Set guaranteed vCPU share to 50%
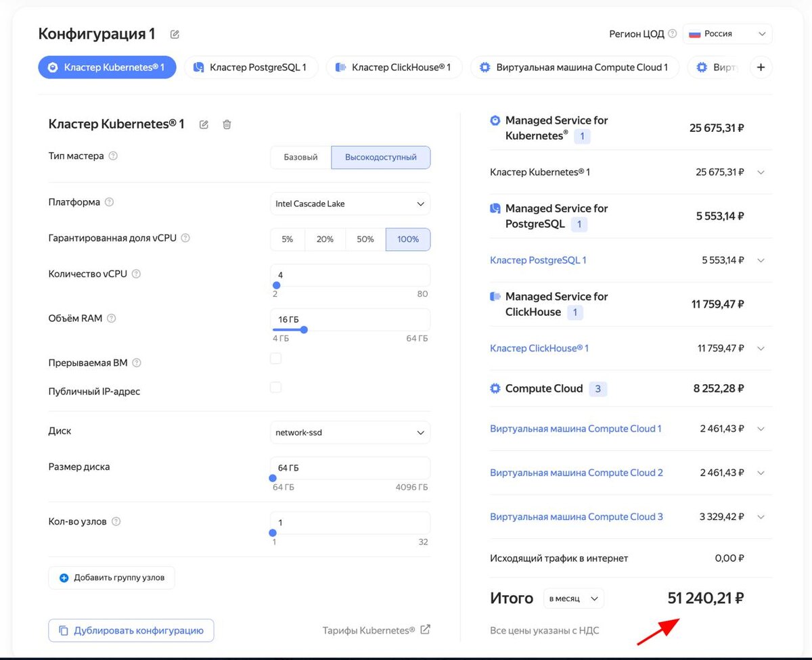812x660 pixels. tap(365, 239)
